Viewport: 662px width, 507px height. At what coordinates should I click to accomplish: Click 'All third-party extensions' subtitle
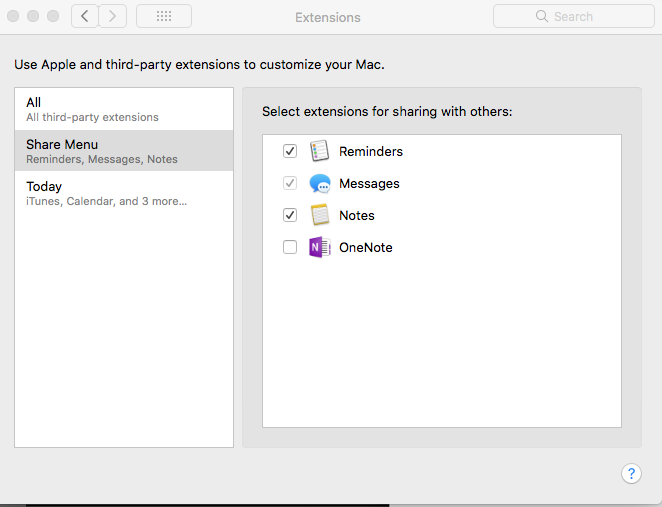click(92, 117)
